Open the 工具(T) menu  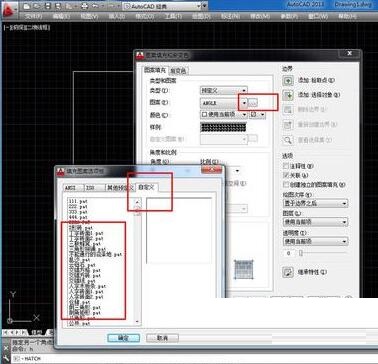click(x=173, y=16)
